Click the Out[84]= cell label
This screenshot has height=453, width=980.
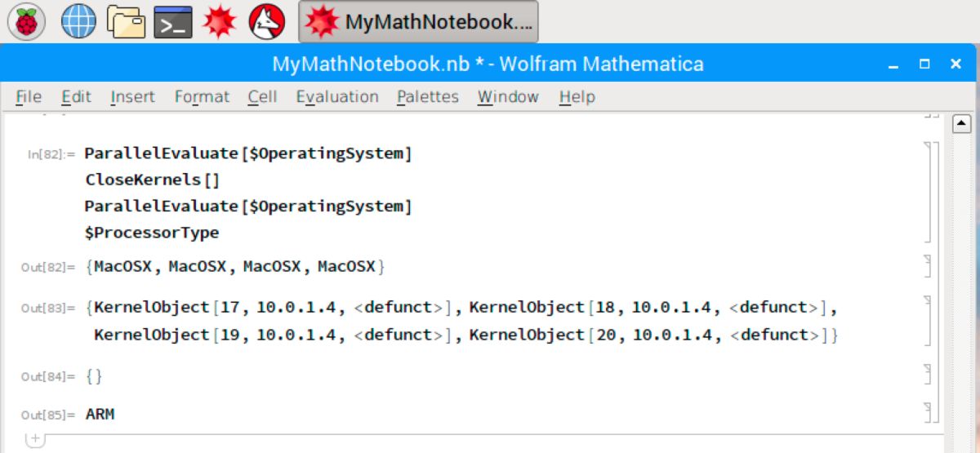(48, 376)
